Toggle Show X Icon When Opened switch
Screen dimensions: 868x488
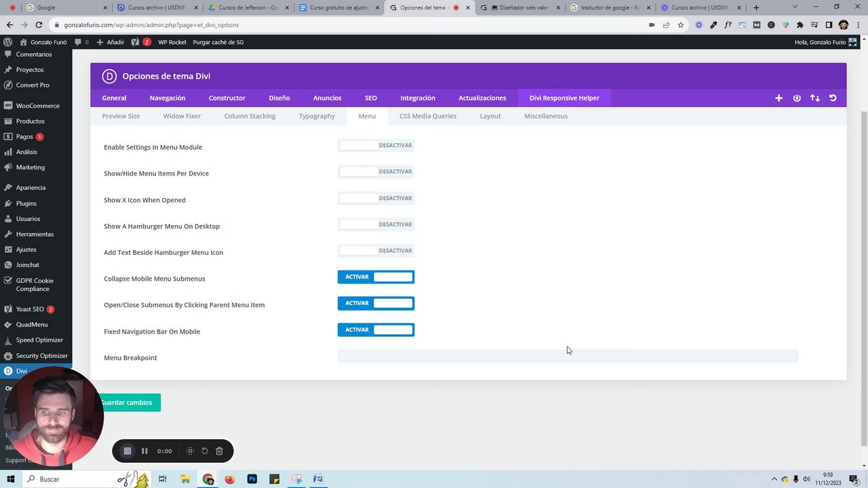tap(376, 199)
